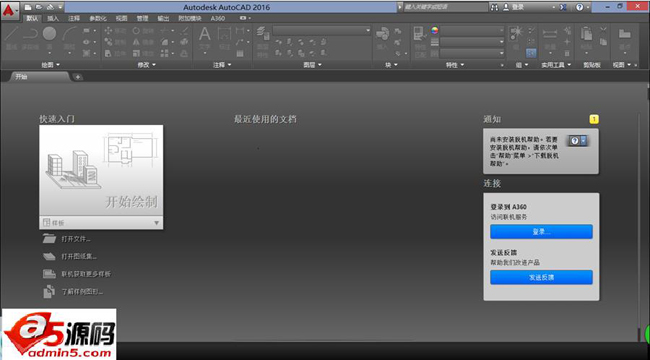Switch to the 插入 (Insert) ribbon tab

pyautogui.click(x=53, y=18)
